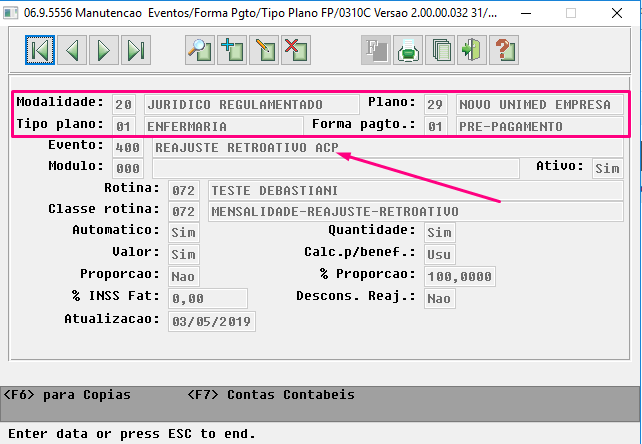Click the application icon in title bar
642x444 pixels.
coord(10,13)
